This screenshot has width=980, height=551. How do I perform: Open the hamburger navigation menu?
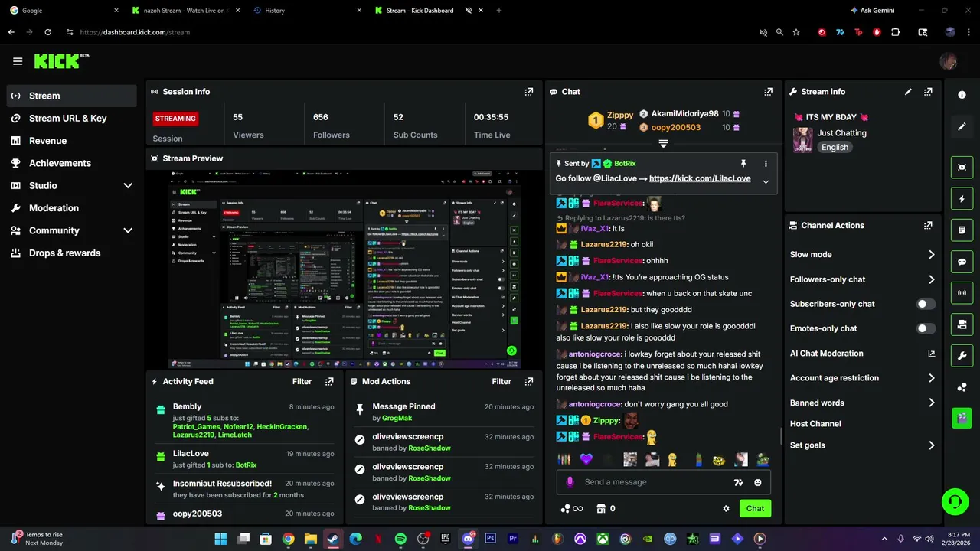tap(18, 61)
